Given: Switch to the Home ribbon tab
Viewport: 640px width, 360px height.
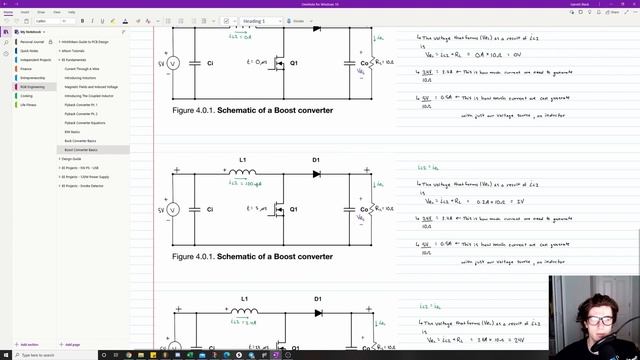Looking at the screenshot, I should 8,12.
